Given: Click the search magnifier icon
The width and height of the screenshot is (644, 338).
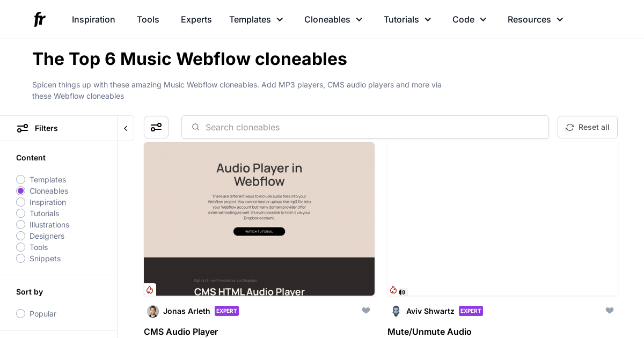Looking at the screenshot, I should [195, 127].
